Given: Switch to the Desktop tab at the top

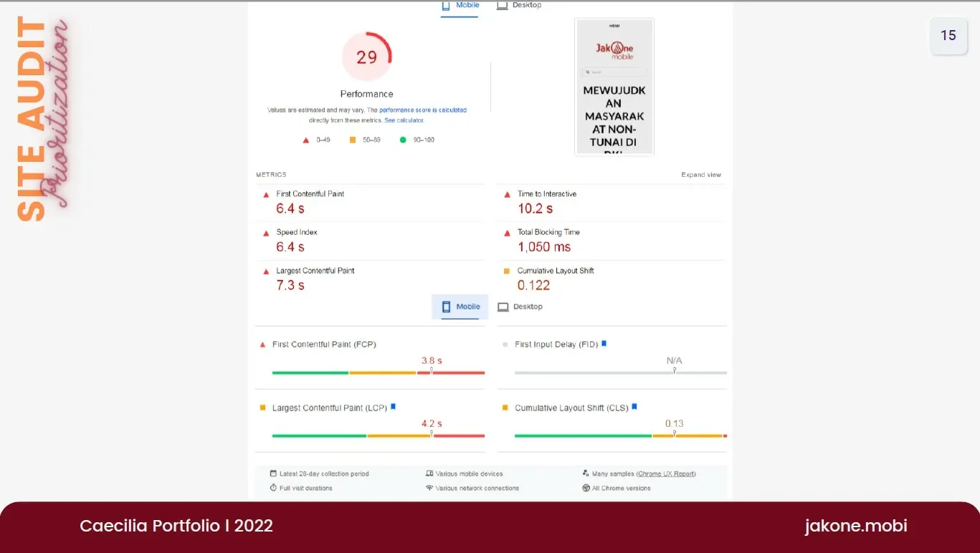Looking at the screenshot, I should coord(519,5).
